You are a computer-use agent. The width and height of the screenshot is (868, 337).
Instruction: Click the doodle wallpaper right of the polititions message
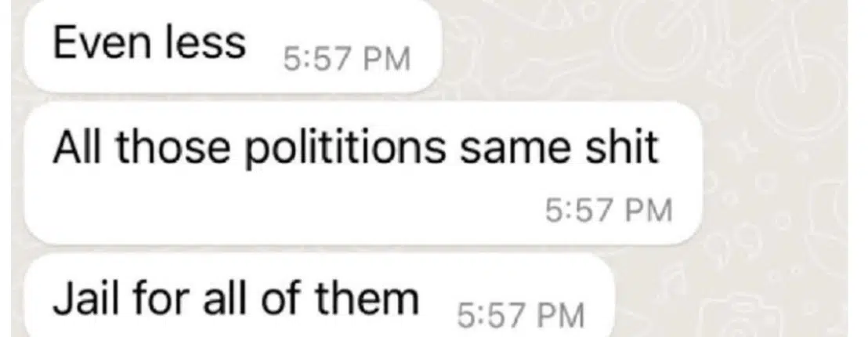tap(775, 172)
